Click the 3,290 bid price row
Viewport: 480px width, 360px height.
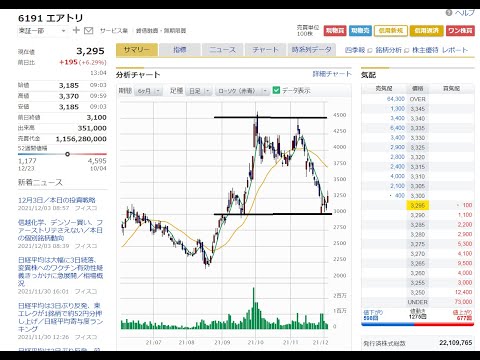click(417, 215)
